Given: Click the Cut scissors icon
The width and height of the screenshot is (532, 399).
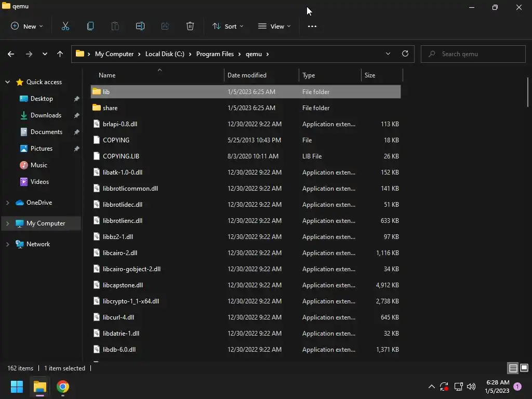Looking at the screenshot, I should (x=65, y=26).
